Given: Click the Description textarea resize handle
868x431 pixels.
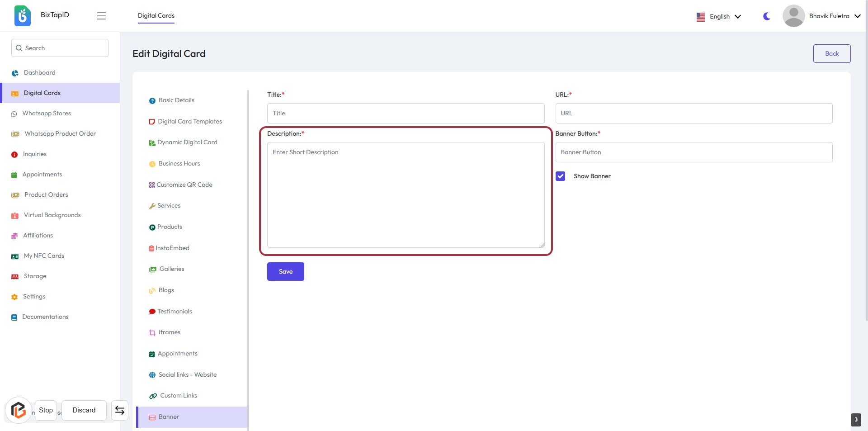Looking at the screenshot, I should [542, 245].
